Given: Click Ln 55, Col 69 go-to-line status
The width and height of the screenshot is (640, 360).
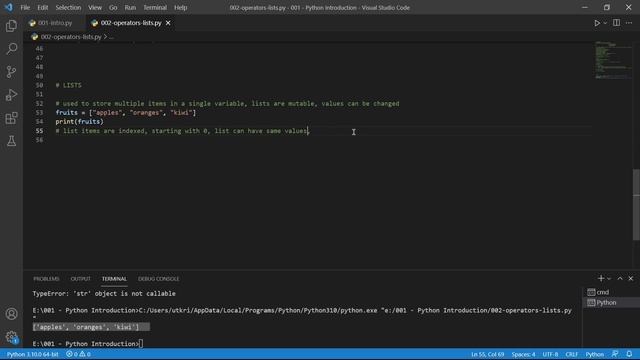Looking at the screenshot, I should [487, 354].
